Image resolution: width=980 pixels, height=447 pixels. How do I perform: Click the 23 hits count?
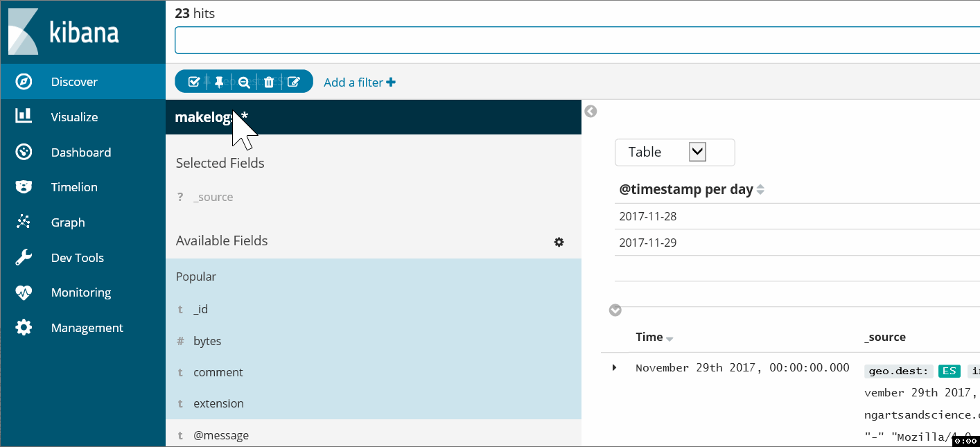pyautogui.click(x=195, y=13)
